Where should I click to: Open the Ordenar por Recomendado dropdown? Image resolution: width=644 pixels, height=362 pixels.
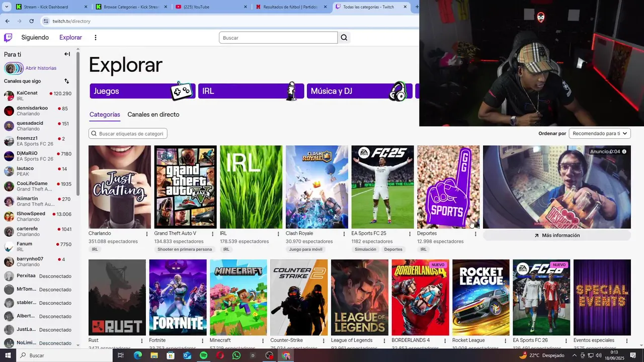(600, 133)
